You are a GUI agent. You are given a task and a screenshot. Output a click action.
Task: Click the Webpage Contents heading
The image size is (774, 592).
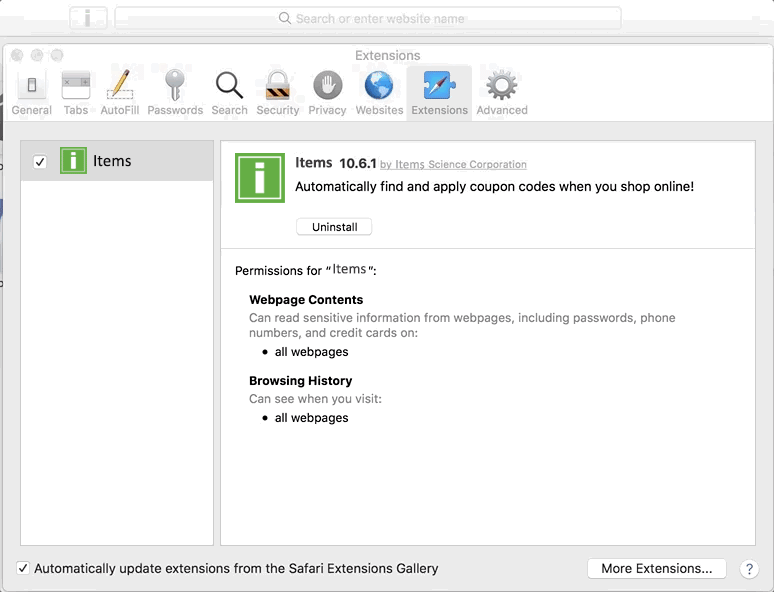pyautogui.click(x=306, y=300)
